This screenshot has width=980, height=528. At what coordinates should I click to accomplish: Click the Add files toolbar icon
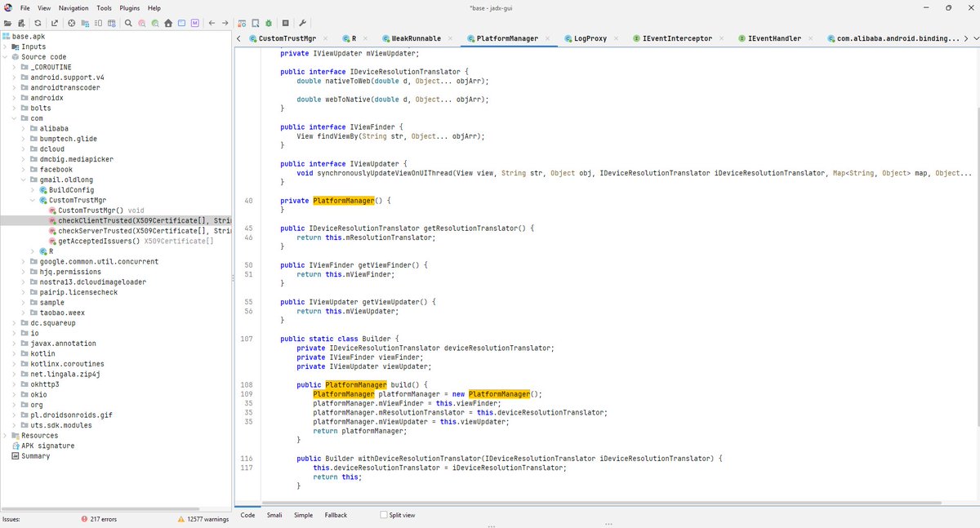[21, 23]
